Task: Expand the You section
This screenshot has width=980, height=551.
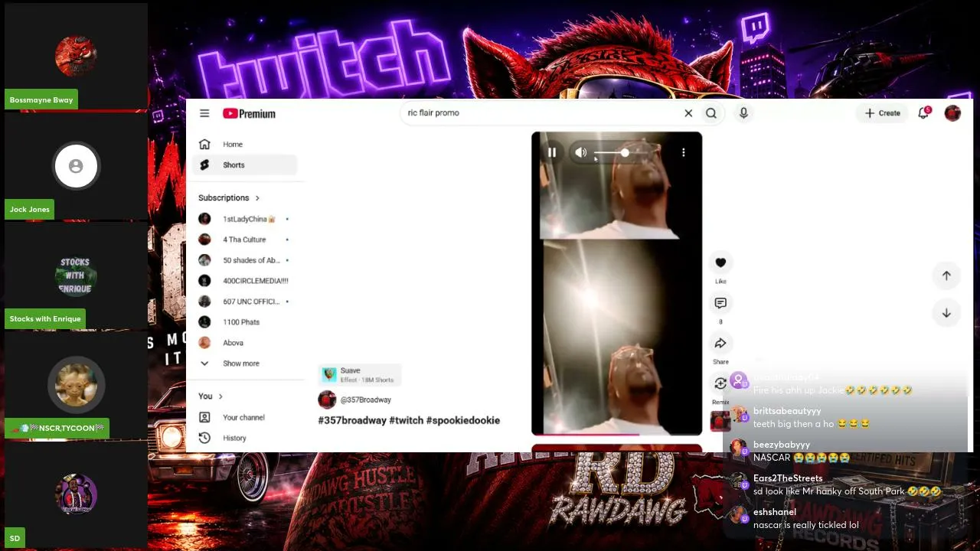Action: [211, 396]
